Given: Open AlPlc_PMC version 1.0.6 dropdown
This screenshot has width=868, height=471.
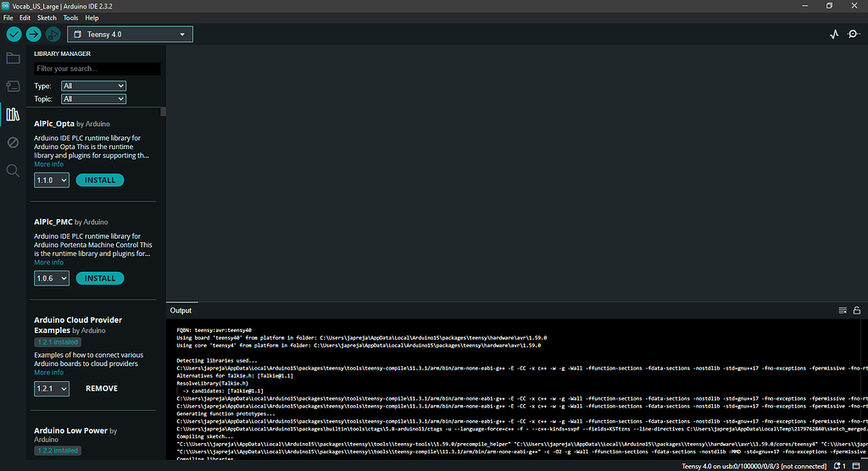Looking at the screenshot, I should pos(52,279).
